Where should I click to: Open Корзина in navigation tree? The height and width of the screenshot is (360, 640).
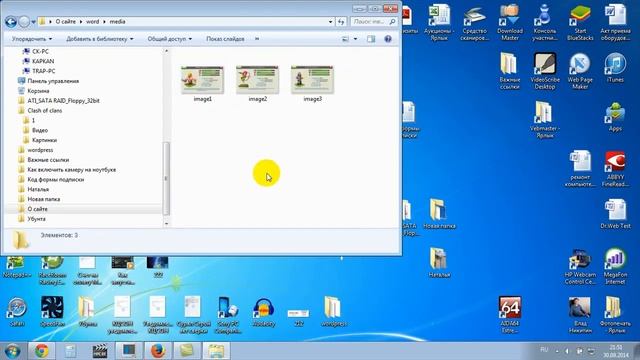pos(38,91)
